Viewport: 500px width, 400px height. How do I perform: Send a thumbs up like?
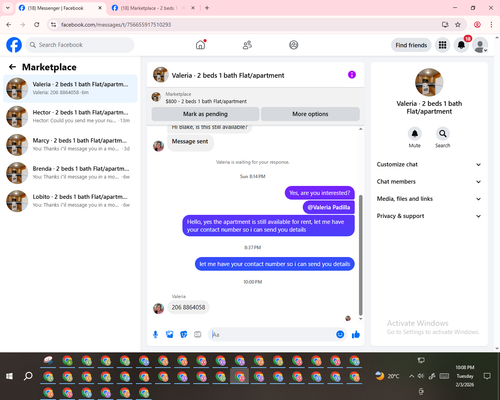point(356,334)
